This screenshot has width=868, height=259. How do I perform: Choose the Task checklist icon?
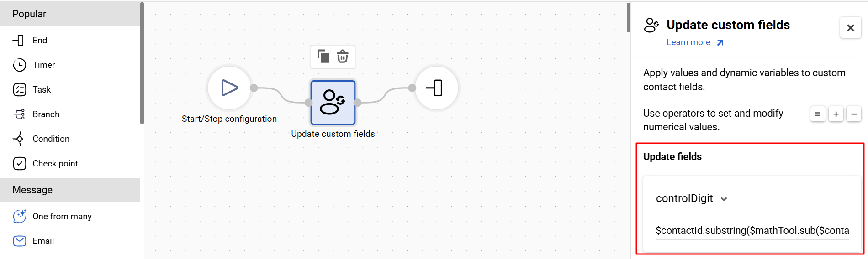point(19,89)
